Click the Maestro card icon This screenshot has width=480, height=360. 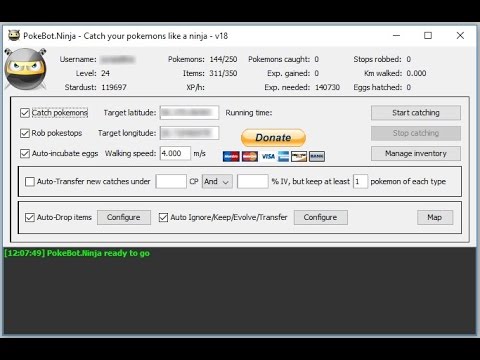coord(231,156)
